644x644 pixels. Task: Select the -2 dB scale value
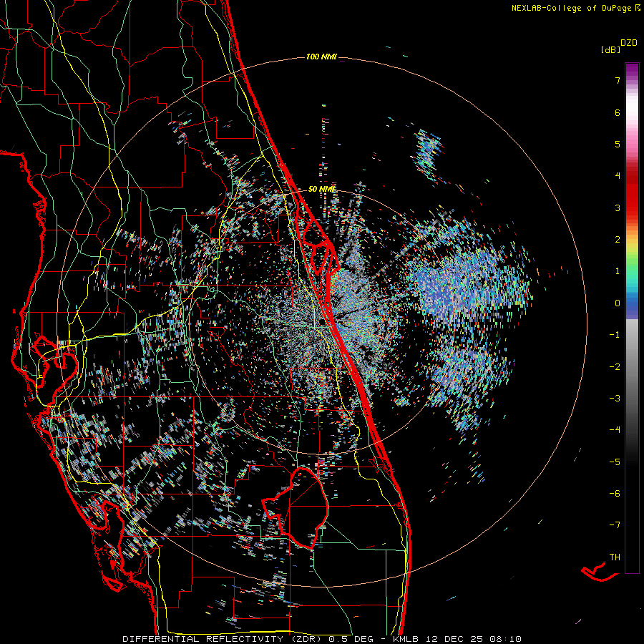tap(615, 366)
